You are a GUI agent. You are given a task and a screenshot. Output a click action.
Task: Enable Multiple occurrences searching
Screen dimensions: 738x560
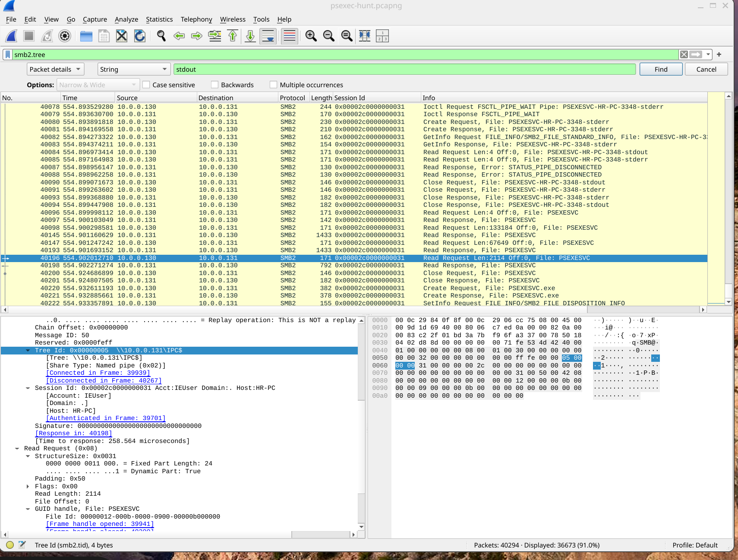(274, 85)
